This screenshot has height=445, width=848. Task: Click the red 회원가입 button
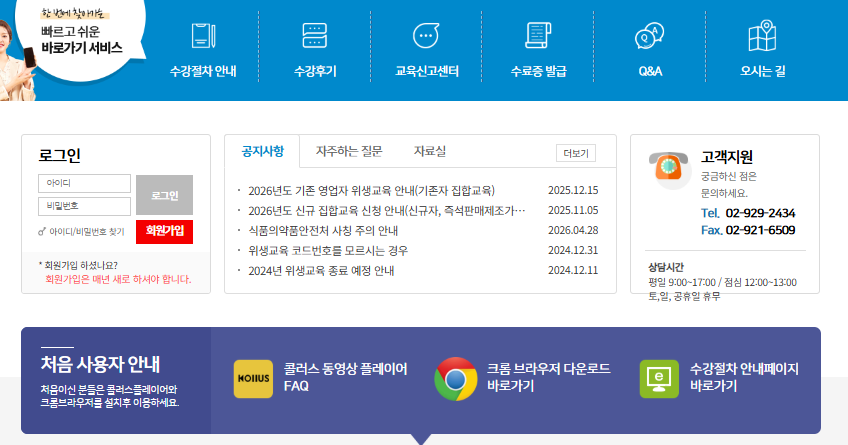[x=164, y=231]
